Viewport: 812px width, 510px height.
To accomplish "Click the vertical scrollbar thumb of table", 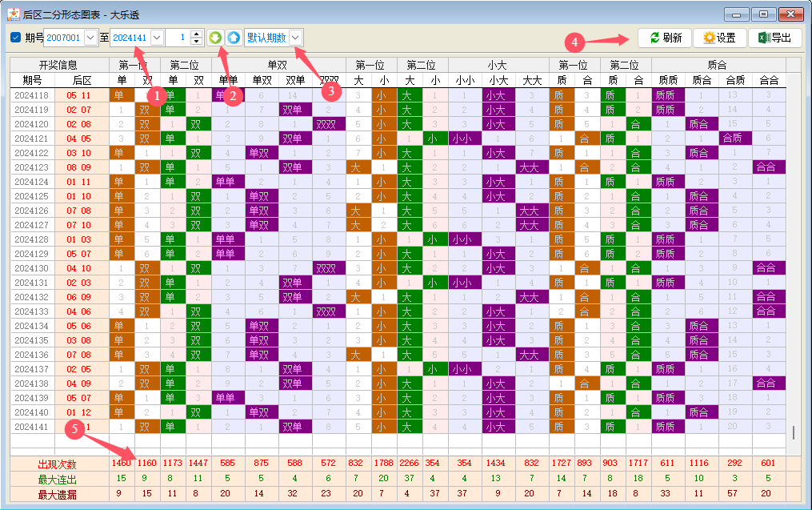I will click(x=794, y=433).
